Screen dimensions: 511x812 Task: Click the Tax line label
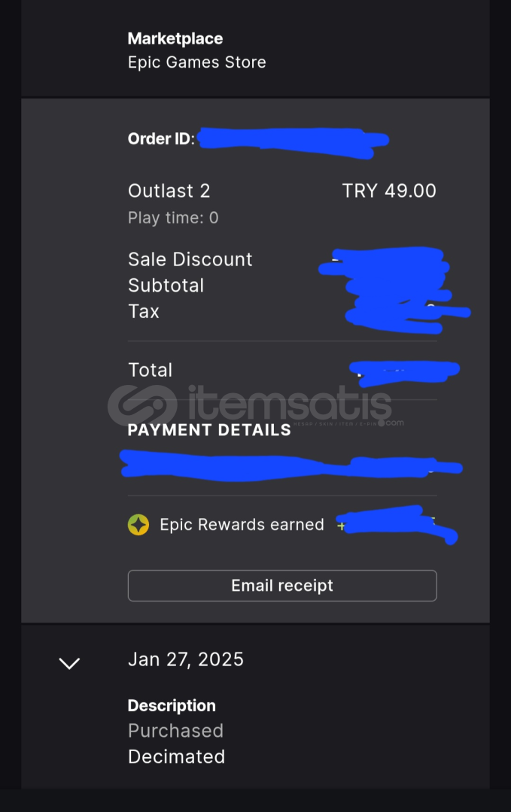point(144,311)
